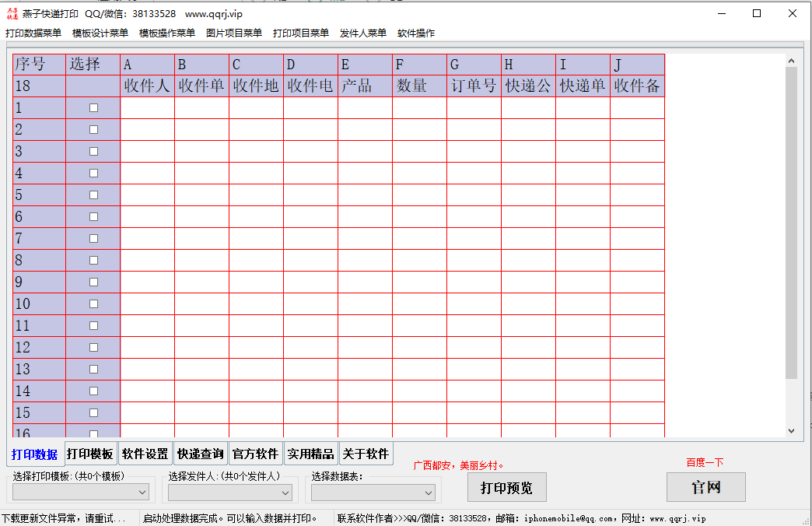Expand the 选择数据表 dropdown
This screenshot has height=526, width=812.
point(373,493)
